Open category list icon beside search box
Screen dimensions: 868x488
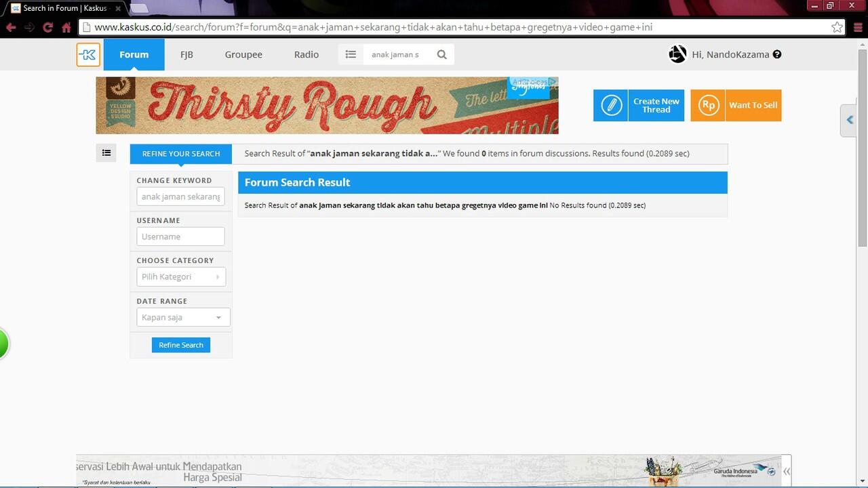click(351, 54)
